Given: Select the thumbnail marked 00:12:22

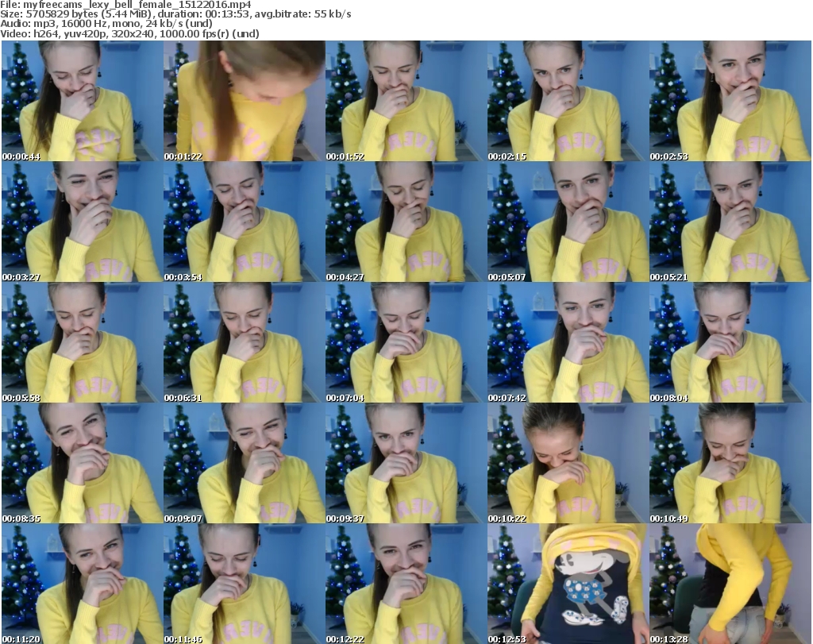Looking at the screenshot, I should tap(406, 584).
